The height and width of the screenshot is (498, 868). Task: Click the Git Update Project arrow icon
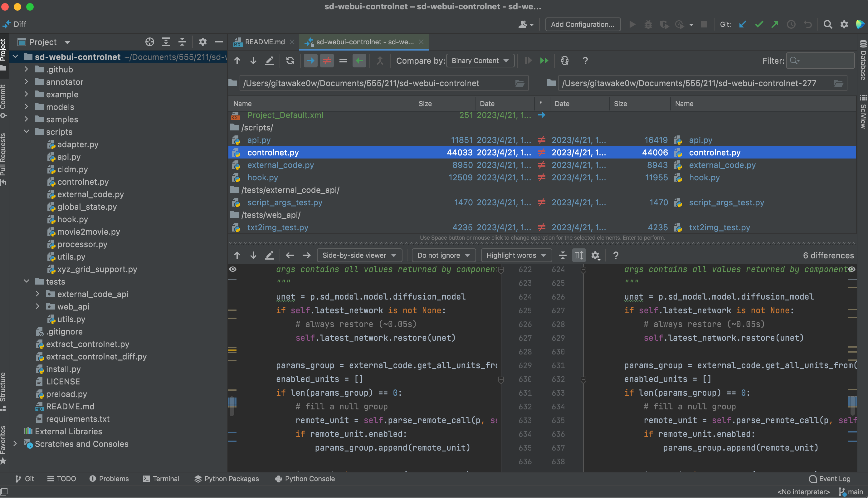(x=742, y=24)
